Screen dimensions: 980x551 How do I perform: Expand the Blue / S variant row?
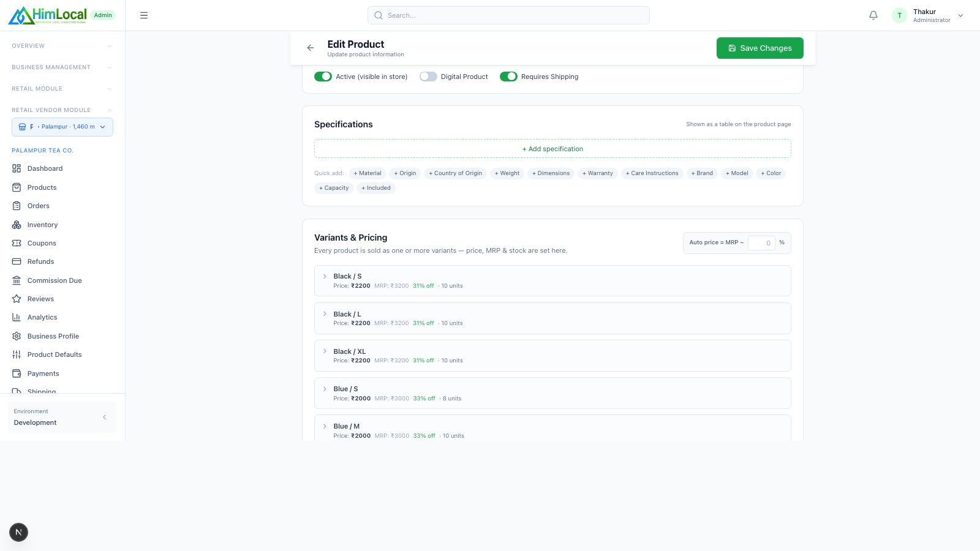(552, 393)
